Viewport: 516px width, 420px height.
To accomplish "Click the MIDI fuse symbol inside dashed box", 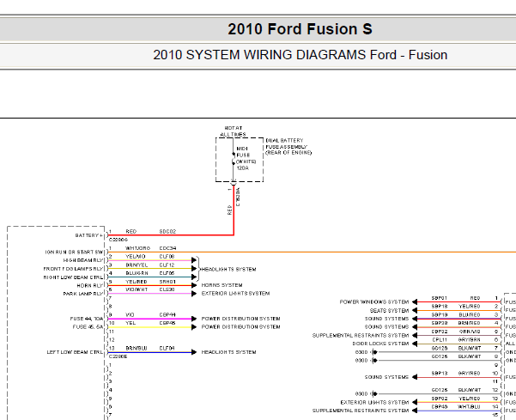I will pos(234,159).
